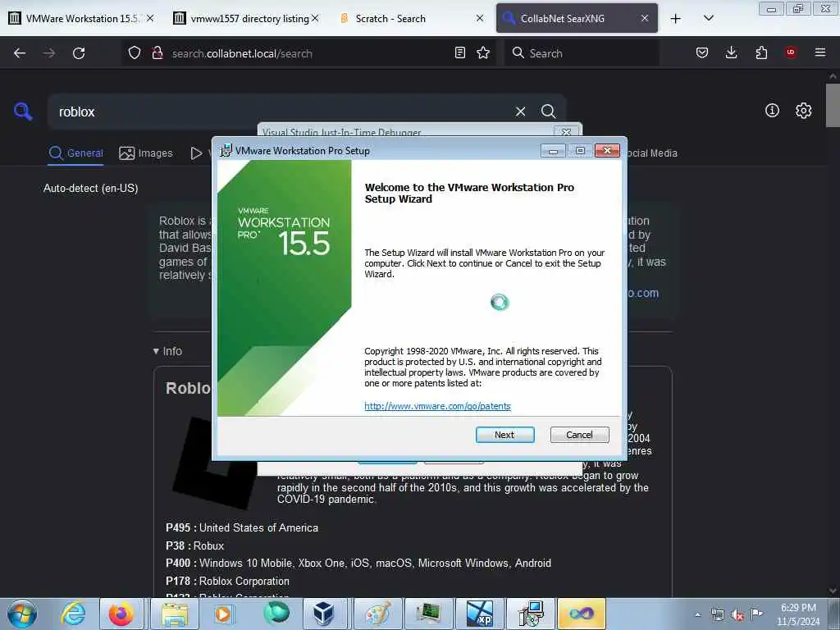Submit the SearXNG search with magnifier button

coord(548,112)
